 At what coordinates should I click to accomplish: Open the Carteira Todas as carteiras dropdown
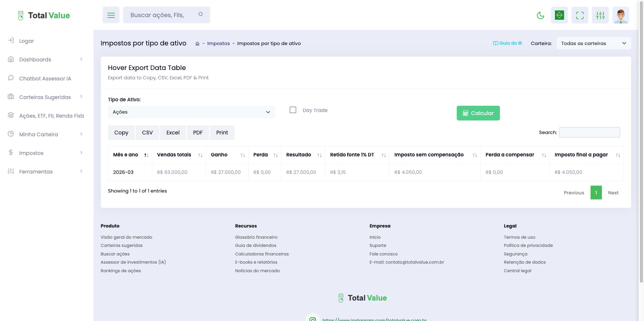click(x=594, y=43)
